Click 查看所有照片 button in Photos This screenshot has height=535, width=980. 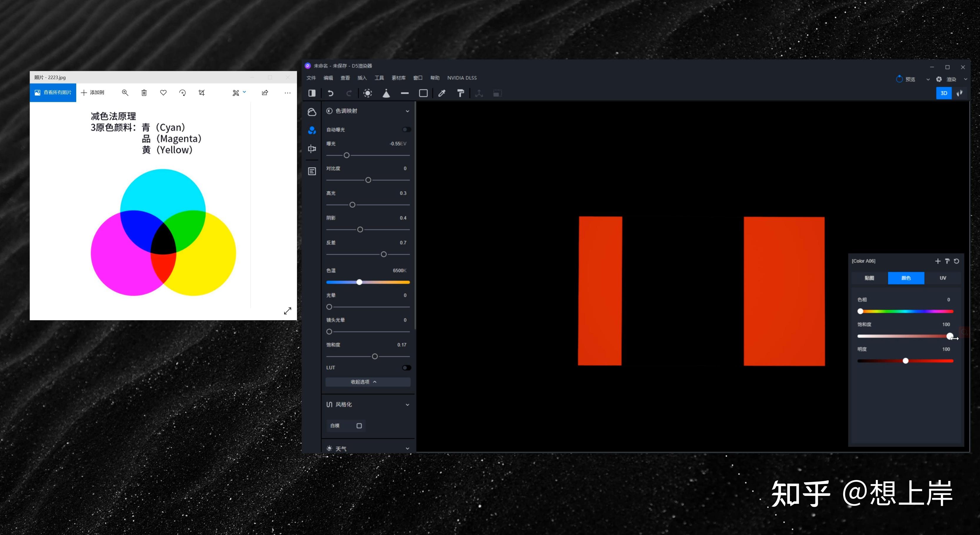coord(53,92)
